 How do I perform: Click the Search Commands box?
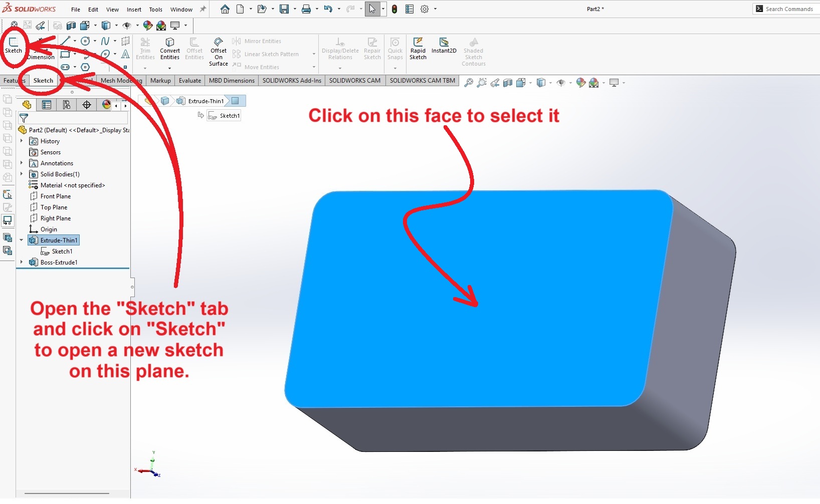[789, 9]
